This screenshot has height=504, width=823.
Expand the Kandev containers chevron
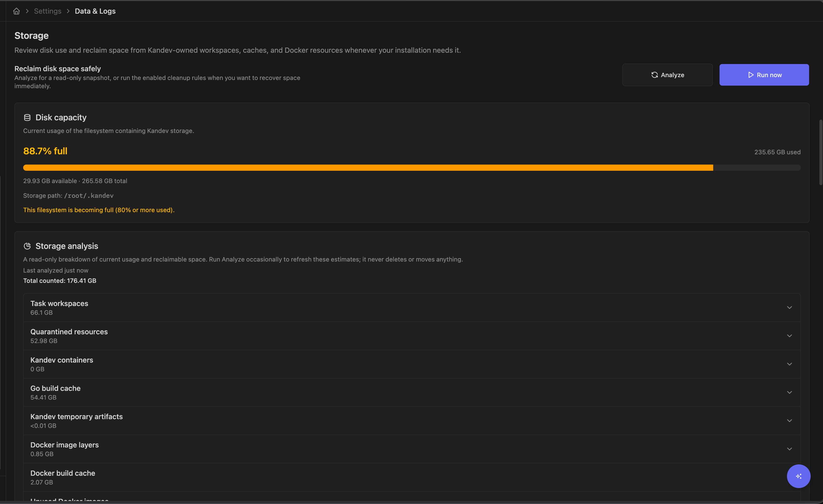[x=789, y=364]
